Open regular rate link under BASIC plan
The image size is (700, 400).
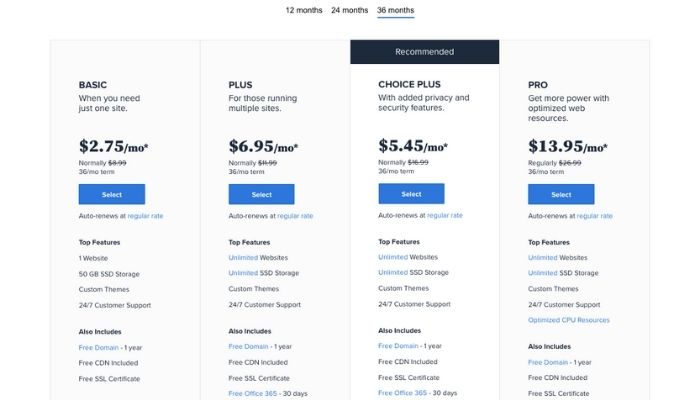click(x=145, y=216)
